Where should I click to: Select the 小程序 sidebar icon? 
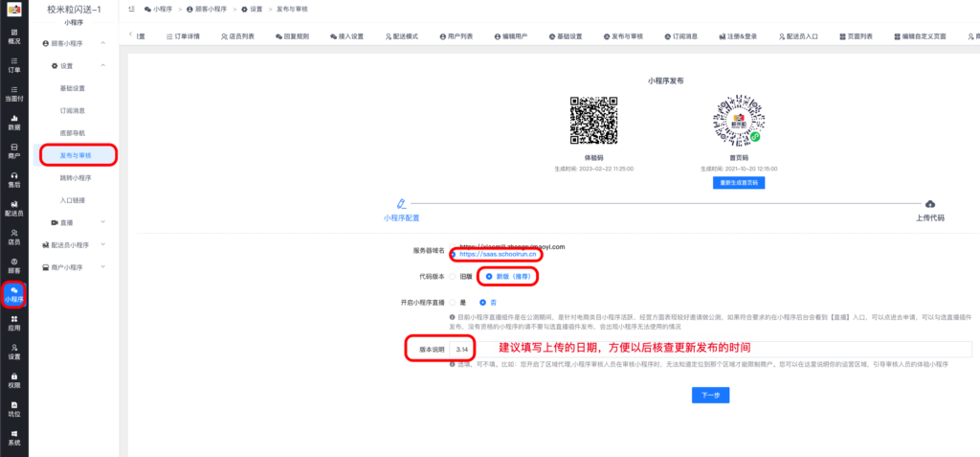pos(13,293)
